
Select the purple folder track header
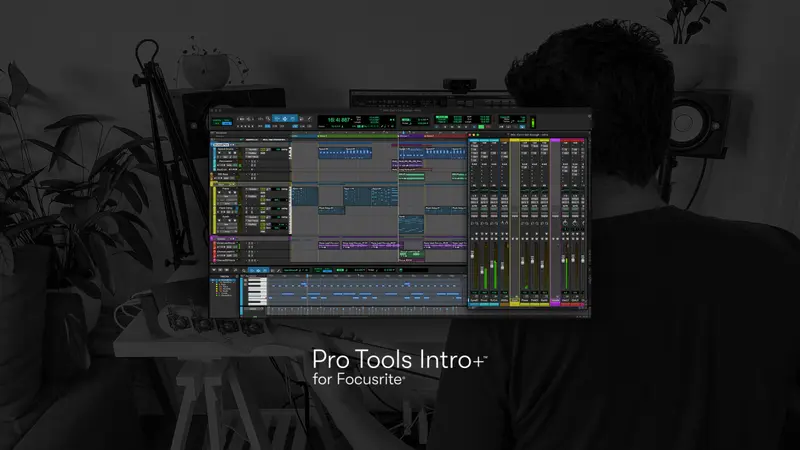click(x=251, y=239)
